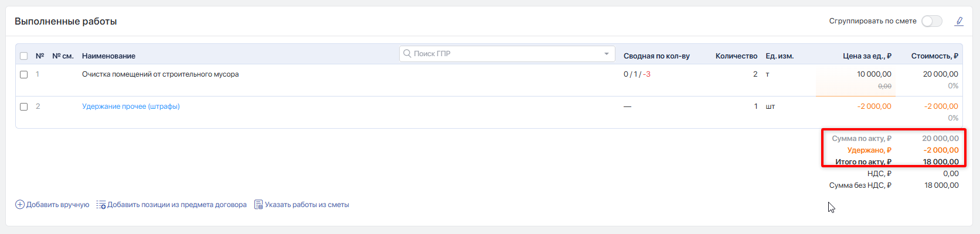
Task: Select checkbox for row 1
Action: pyautogui.click(x=24, y=74)
